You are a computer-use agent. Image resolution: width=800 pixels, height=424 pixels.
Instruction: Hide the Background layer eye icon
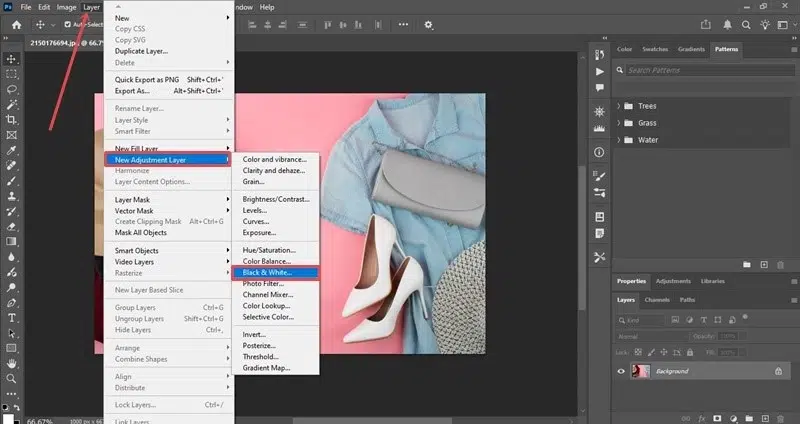tap(621, 371)
